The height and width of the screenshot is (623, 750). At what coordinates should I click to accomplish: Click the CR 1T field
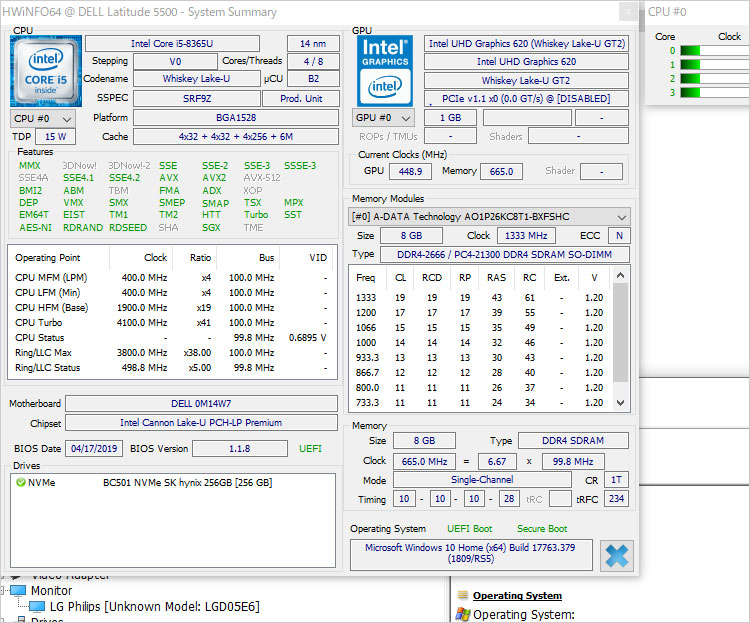point(617,480)
